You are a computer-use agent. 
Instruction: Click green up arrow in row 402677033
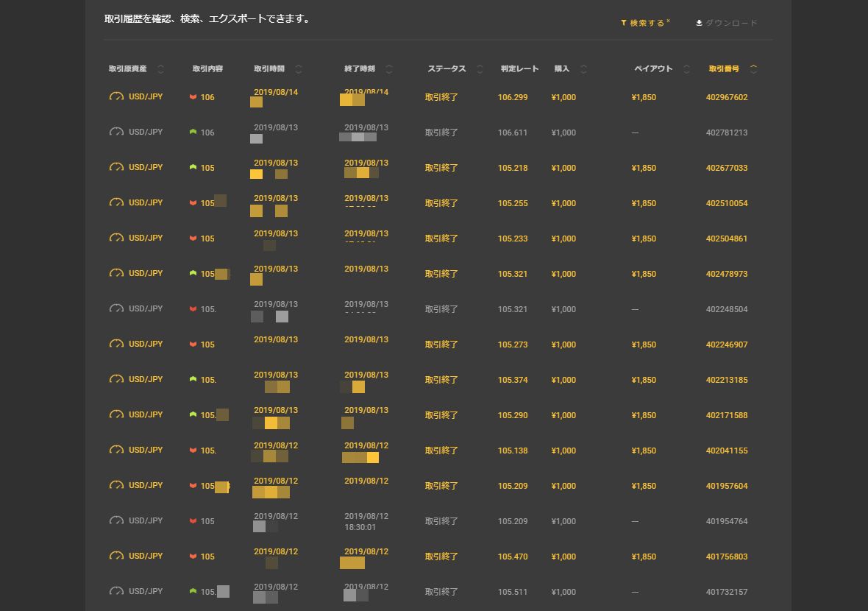click(x=193, y=167)
